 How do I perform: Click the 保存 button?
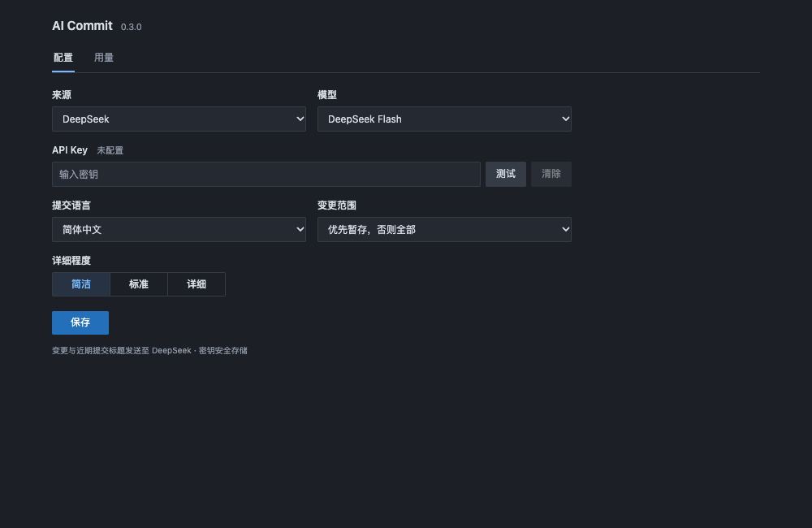(x=80, y=322)
